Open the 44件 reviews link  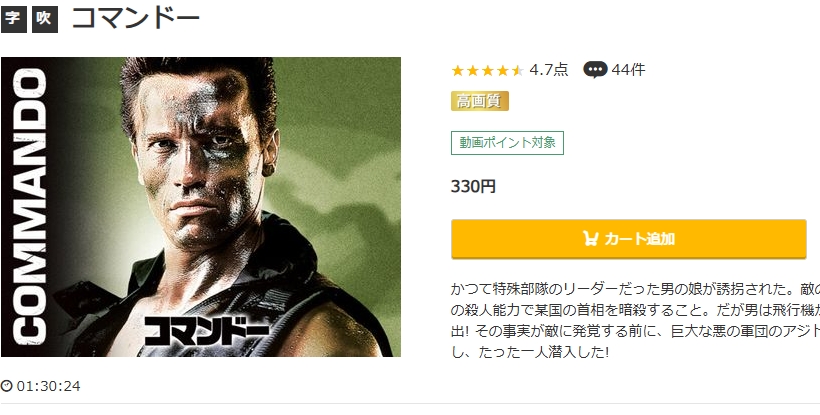tap(628, 70)
